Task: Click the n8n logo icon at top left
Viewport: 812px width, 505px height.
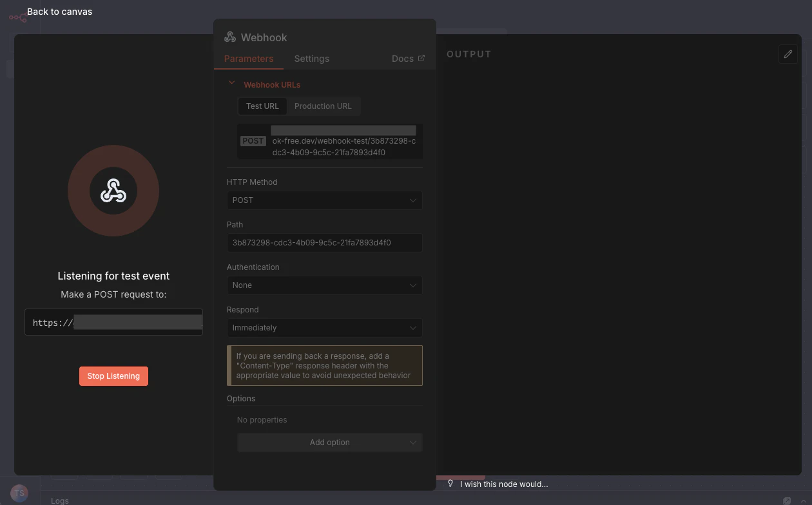Action: (17, 17)
